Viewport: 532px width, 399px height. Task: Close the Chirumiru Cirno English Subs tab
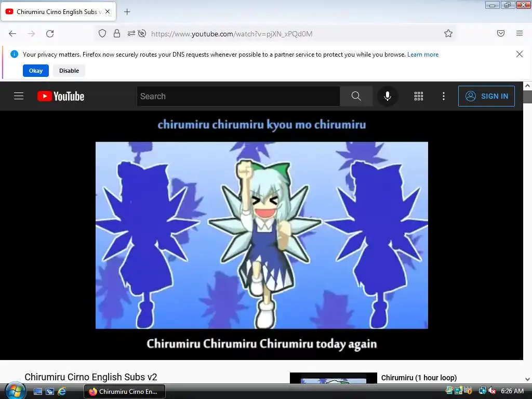[x=108, y=11]
